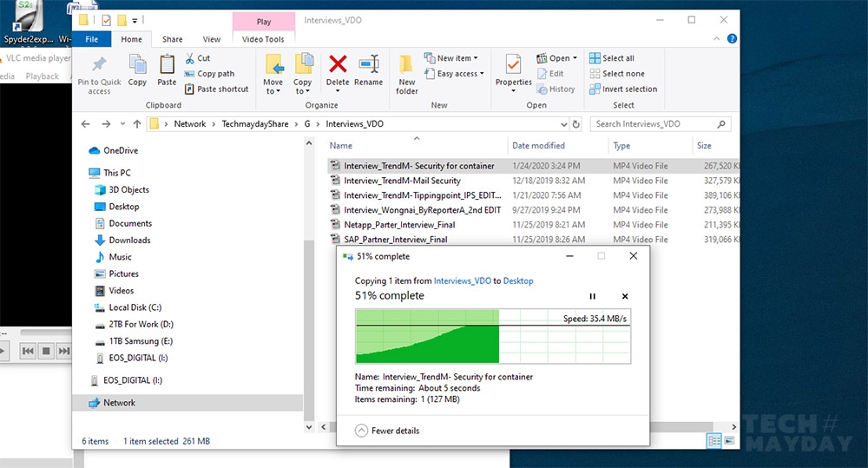Click the horizontal scrollbar right arrow
The width and height of the screenshot is (868, 468).
pos(734,427)
